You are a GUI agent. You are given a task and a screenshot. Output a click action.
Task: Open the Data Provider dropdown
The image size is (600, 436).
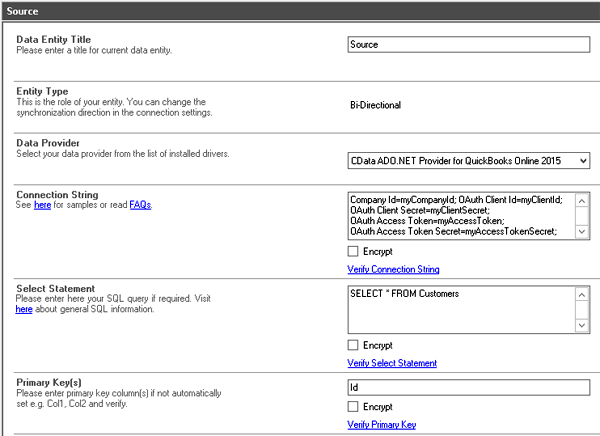coord(468,161)
